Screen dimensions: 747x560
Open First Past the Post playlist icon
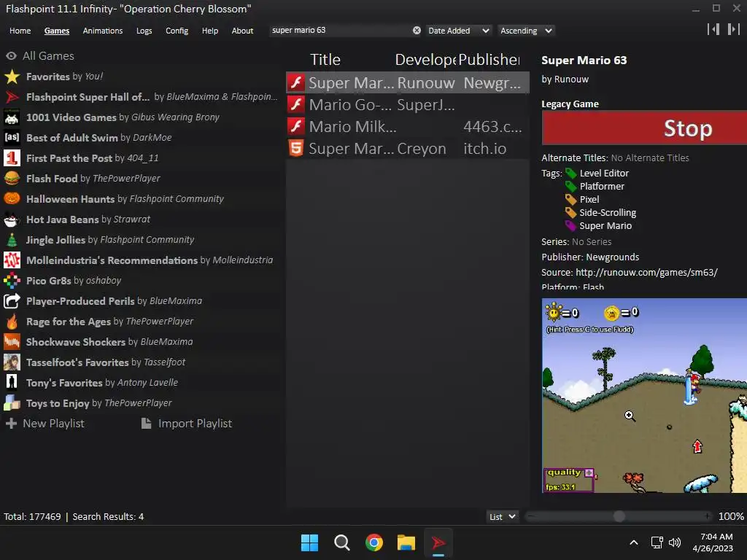(12, 158)
